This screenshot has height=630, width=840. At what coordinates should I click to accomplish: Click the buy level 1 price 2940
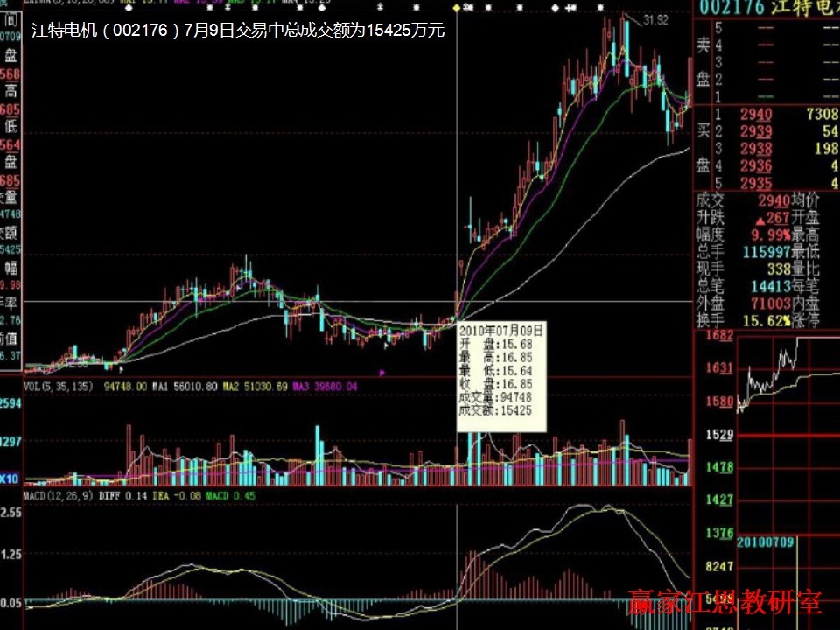click(755, 115)
